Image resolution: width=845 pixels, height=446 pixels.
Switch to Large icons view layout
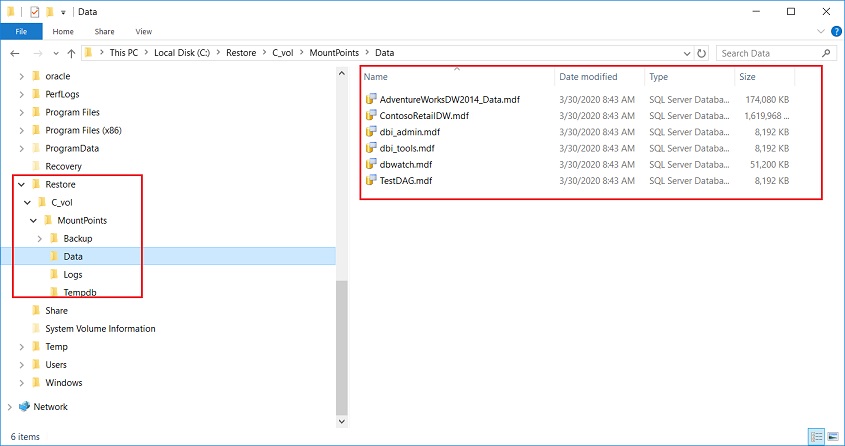coord(832,436)
